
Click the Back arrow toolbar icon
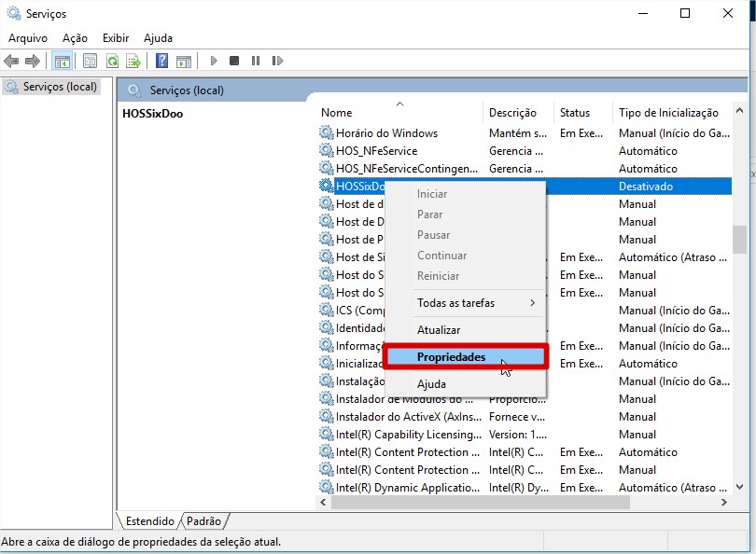coord(11,62)
